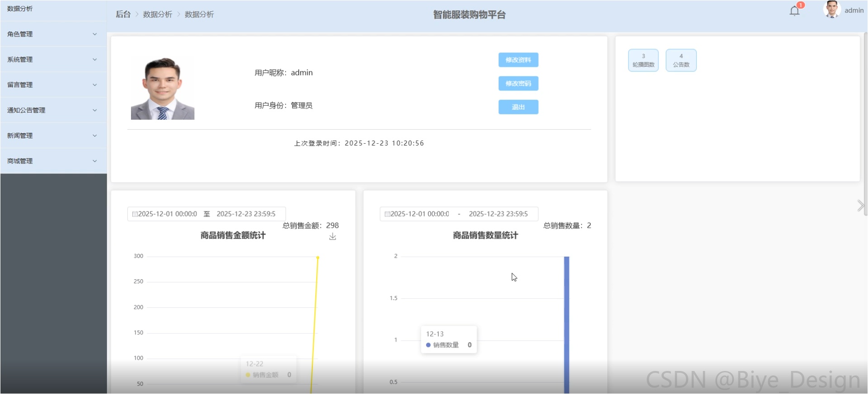Click chevron beside 新闻管理
Screen dimensions: 868x394
[x=94, y=135]
